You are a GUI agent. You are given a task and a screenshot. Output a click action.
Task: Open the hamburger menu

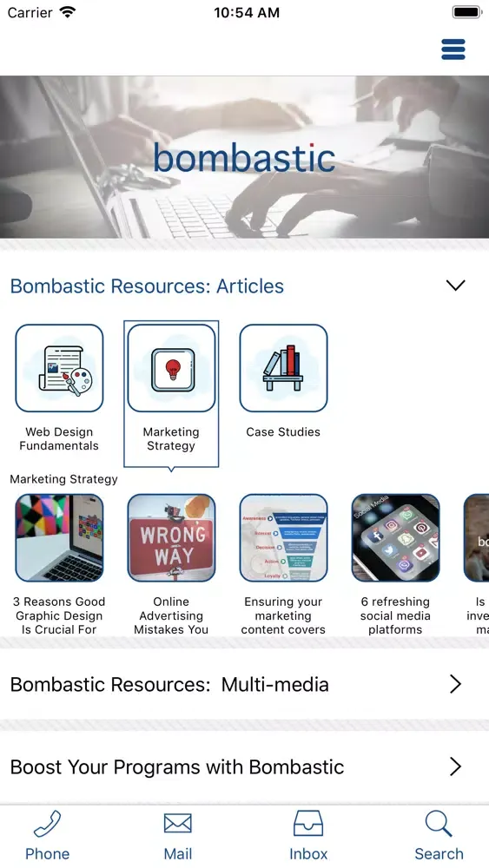pos(453,49)
